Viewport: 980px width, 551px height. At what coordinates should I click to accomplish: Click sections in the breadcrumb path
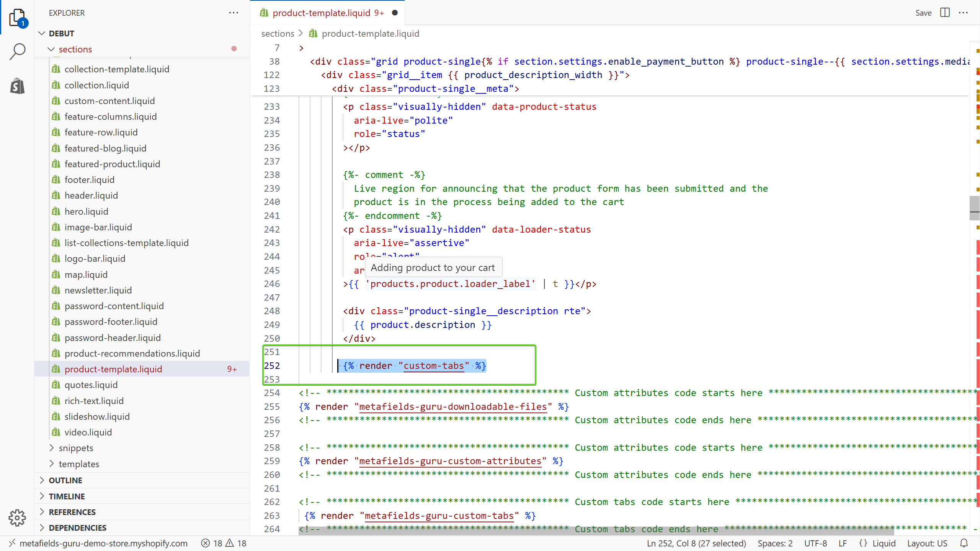[278, 34]
